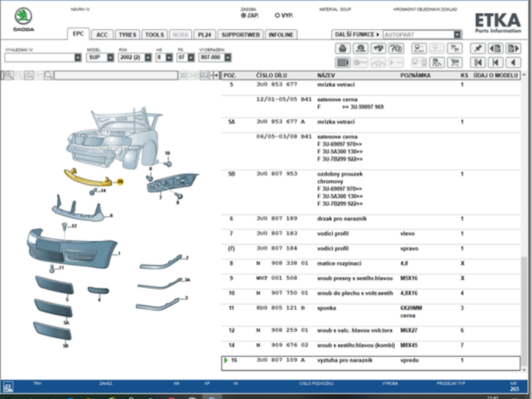532x399 pixels.
Task: Go to next page icon
Action: point(513,48)
